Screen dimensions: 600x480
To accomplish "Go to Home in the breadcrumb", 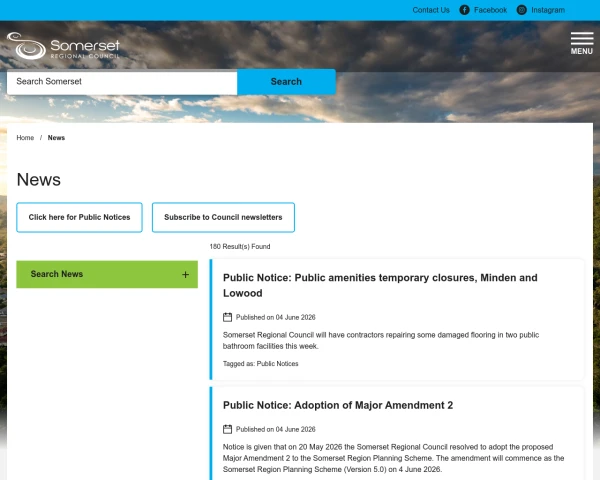I will (25, 138).
